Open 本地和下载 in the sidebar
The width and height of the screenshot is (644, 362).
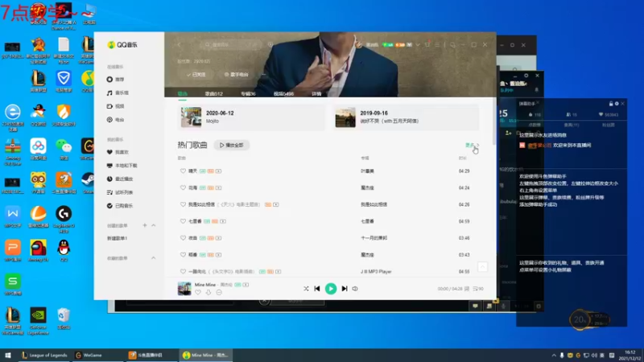(122, 166)
